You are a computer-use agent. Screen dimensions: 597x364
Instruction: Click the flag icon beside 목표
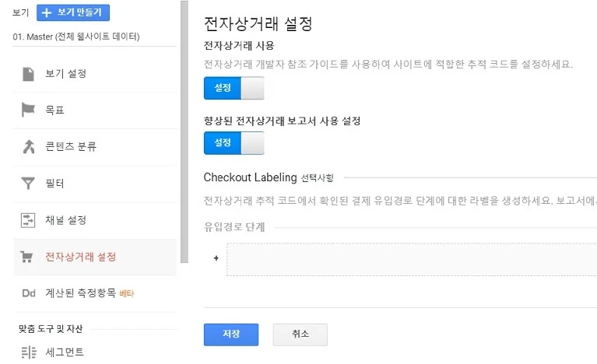click(29, 110)
